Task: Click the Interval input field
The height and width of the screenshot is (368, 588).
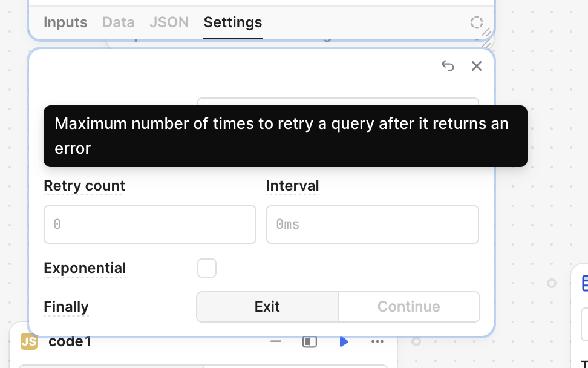Action: [x=373, y=225]
